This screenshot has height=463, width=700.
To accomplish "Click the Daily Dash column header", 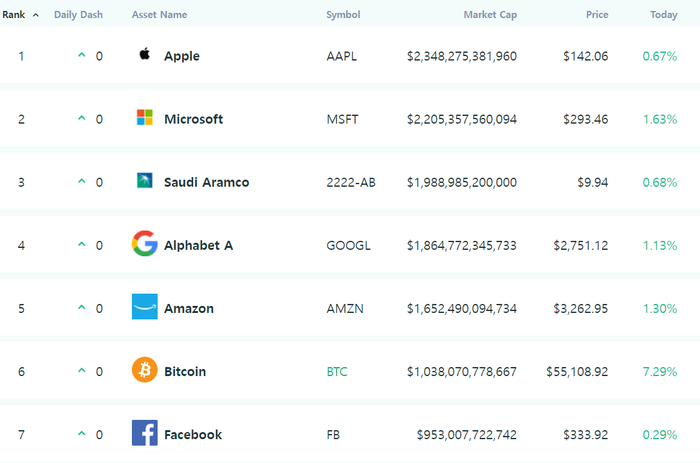I will click(78, 15).
